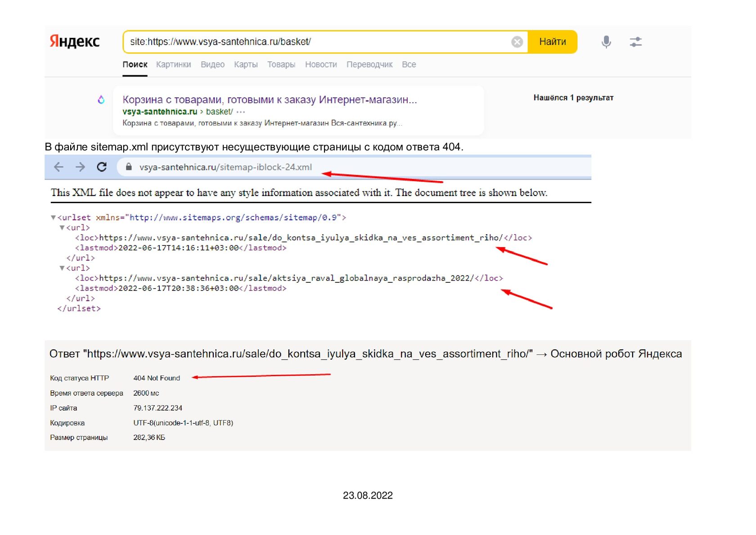Click the Яндекс logo

coord(75,41)
